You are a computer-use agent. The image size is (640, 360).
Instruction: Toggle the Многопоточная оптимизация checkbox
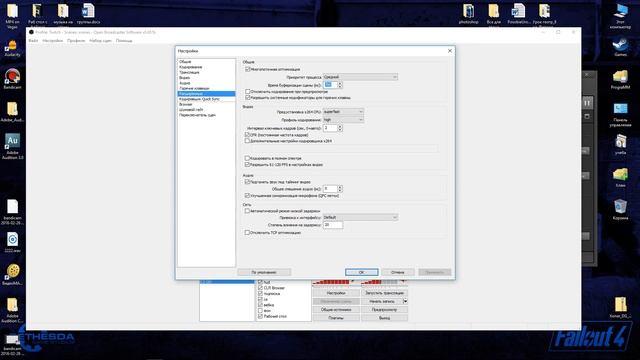[247, 69]
